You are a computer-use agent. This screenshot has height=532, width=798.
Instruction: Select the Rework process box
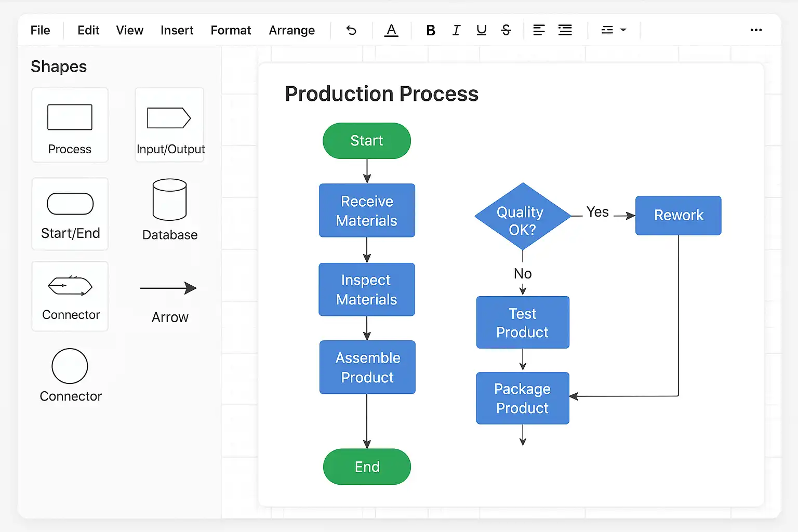click(x=678, y=216)
